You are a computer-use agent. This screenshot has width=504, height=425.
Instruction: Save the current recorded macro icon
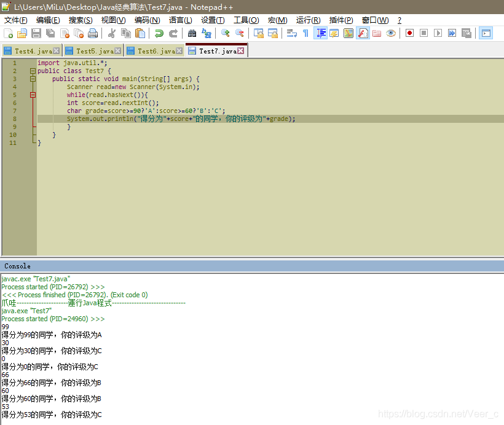tap(466, 33)
